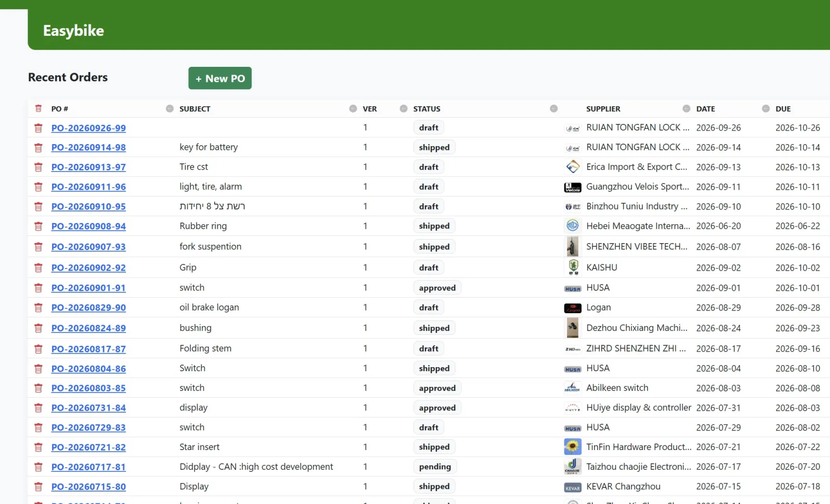Remove the Folding stem order via trash icon
The image size is (830, 504).
click(38, 349)
